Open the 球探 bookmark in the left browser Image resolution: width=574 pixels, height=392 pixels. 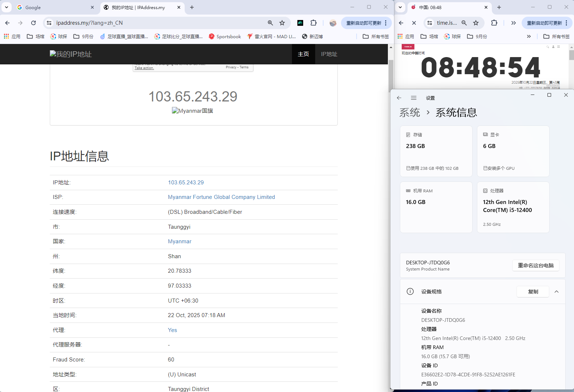(59, 36)
